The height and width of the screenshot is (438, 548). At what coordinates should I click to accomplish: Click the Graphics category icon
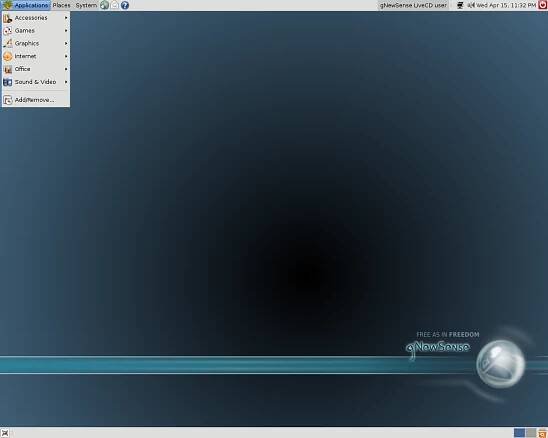pyautogui.click(x=8, y=44)
